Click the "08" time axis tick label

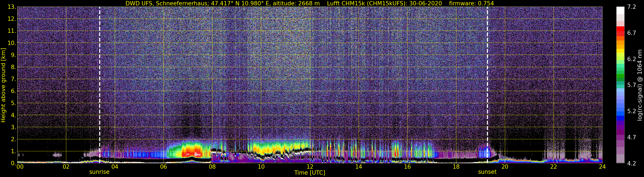[x=212, y=167]
